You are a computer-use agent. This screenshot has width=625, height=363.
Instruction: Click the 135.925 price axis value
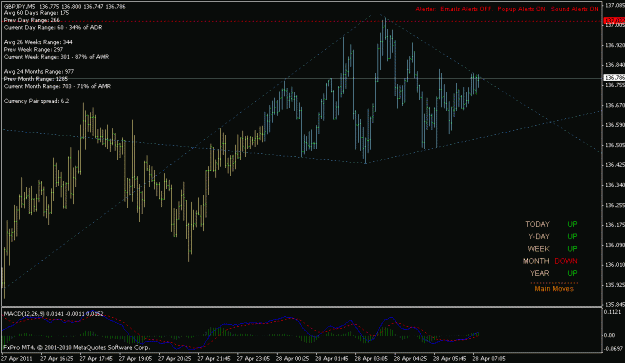[615, 285]
